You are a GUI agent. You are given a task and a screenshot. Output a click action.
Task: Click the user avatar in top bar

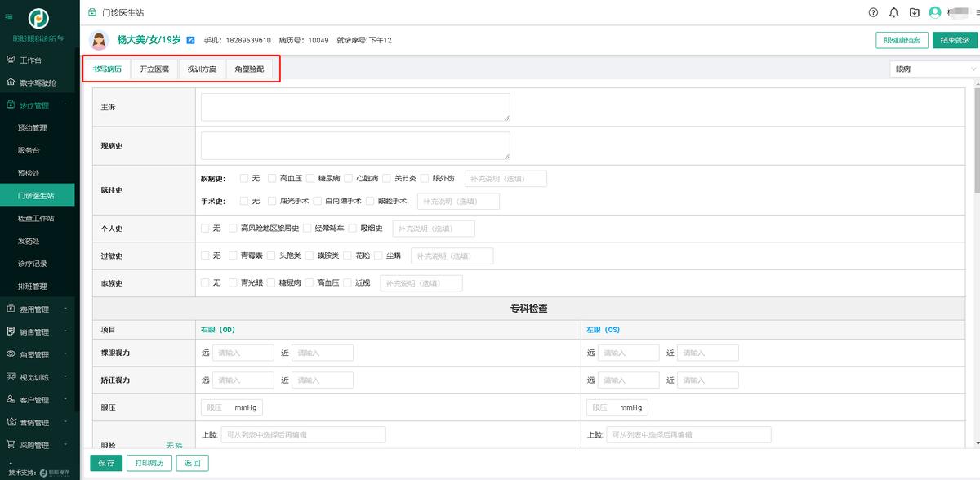935,12
